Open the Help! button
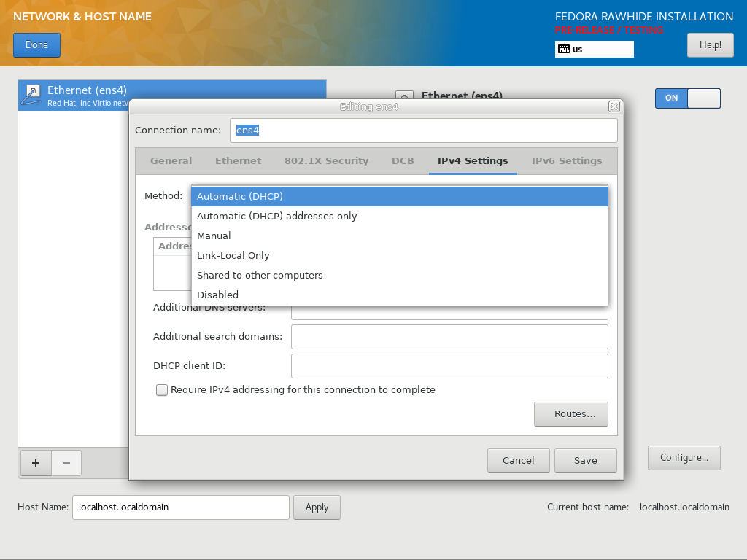747x560 pixels. [x=710, y=45]
